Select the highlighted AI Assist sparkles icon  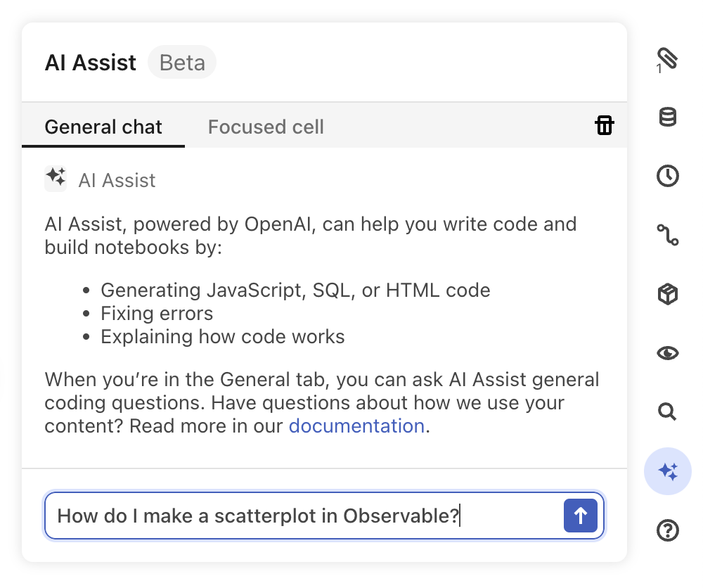coord(666,471)
